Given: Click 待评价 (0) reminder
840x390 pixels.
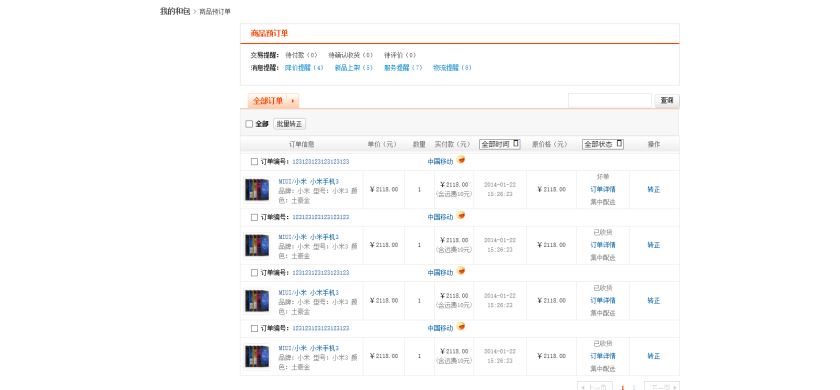Looking at the screenshot, I should [400, 55].
